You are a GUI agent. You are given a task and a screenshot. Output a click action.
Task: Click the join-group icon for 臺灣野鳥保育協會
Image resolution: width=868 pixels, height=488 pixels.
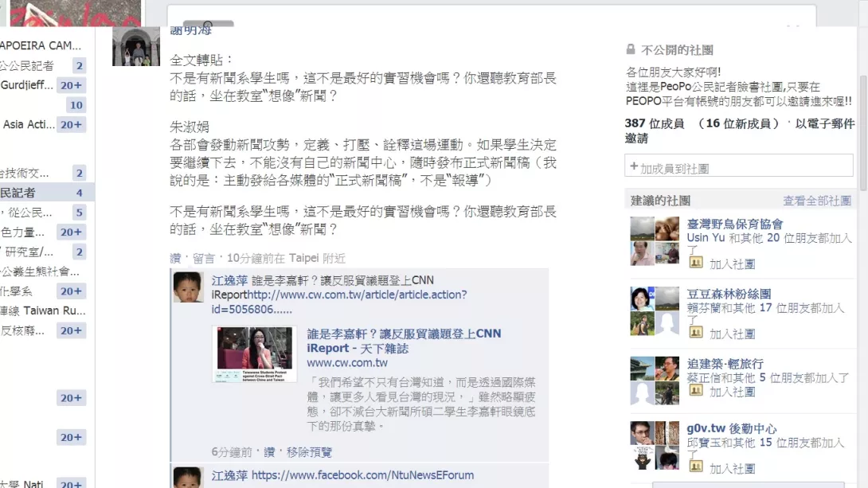point(696,262)
